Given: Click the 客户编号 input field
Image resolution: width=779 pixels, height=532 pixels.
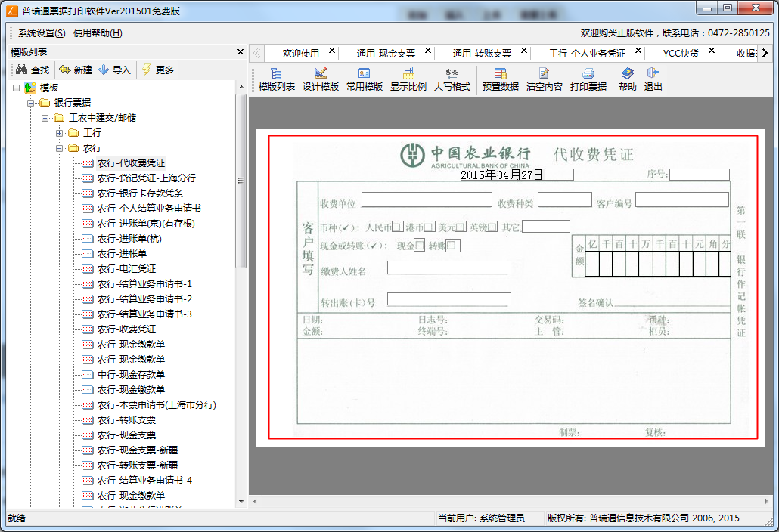Looking at the screenshot, I should click(x=682, y=199).
